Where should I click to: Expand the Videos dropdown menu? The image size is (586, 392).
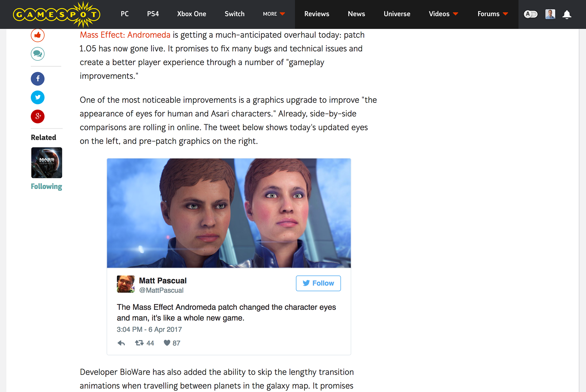443,14
